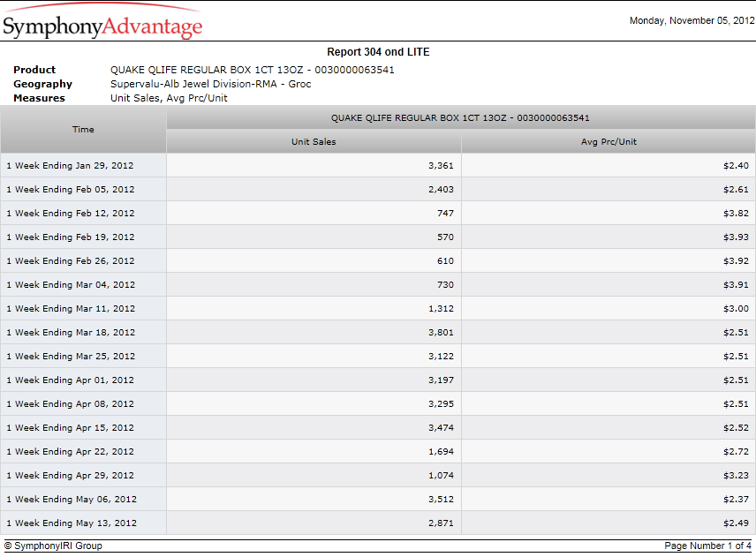Click the unit sales value 570
This screenshot has width=756, height=557.
coord(445,237)
